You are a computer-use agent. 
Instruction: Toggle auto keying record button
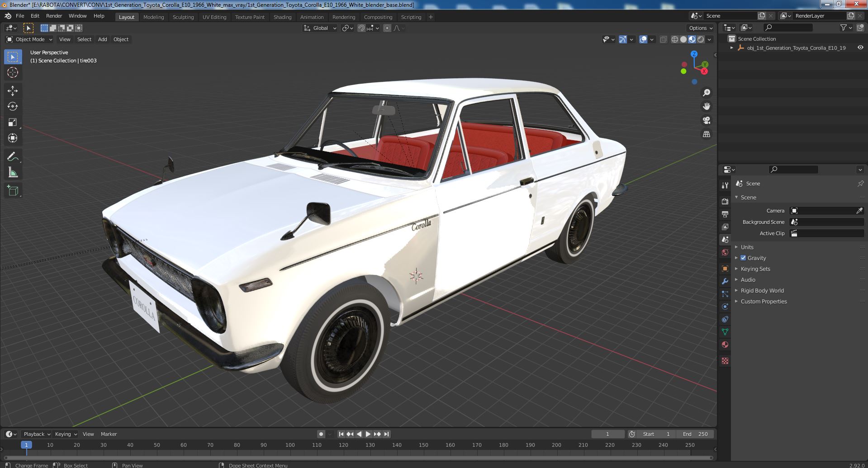coord(321,434)
